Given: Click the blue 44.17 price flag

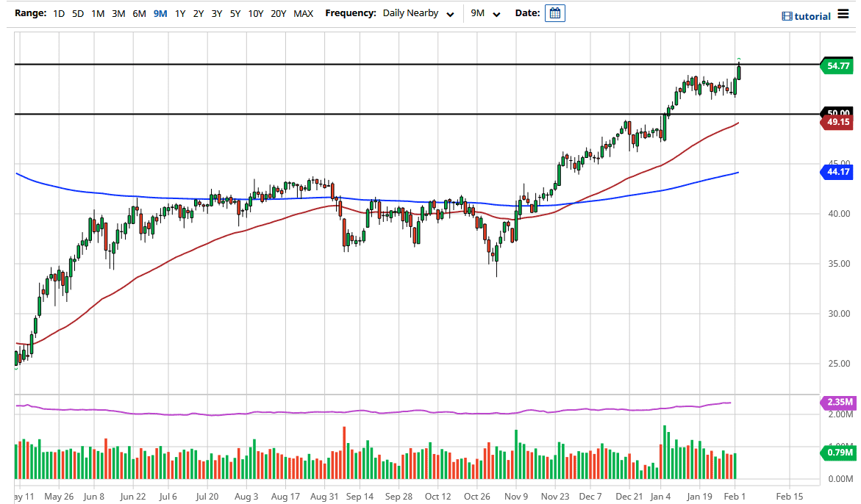Looking at the screenshot, I should pos(837,171).
